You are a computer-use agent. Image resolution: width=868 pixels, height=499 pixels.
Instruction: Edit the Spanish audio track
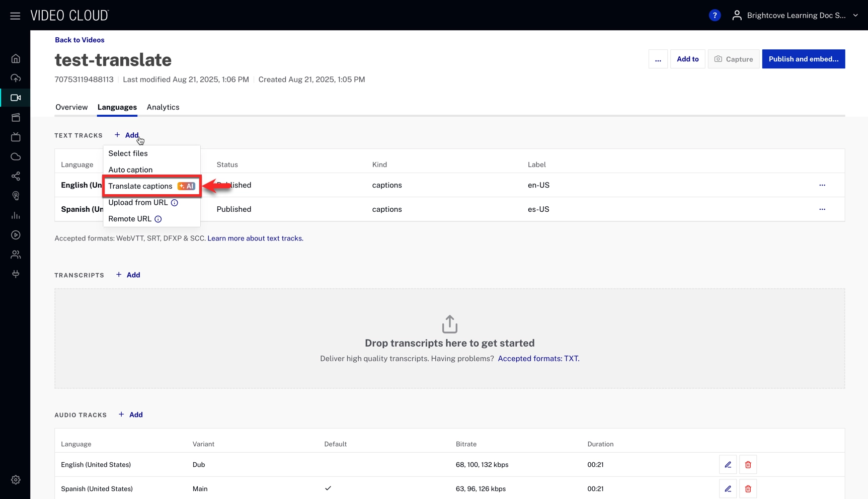click(728, 488)
